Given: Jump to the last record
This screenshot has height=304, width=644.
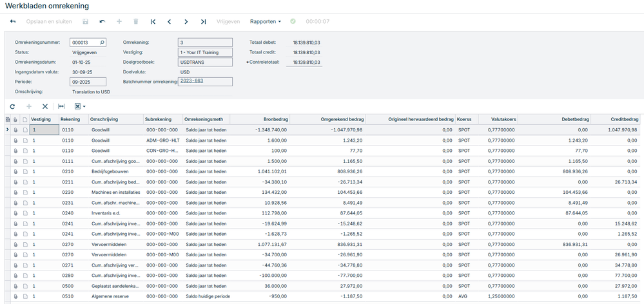Looking at the screenshot, I should point(203,21).
